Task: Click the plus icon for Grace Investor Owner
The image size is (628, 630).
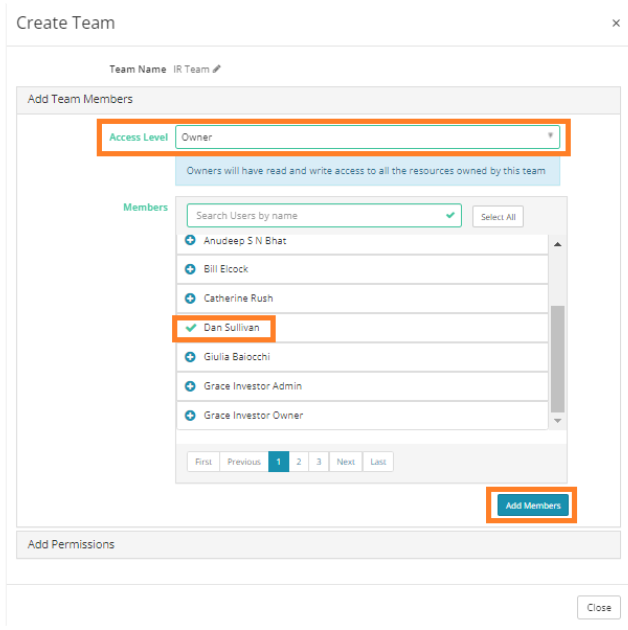Action: 190,415
